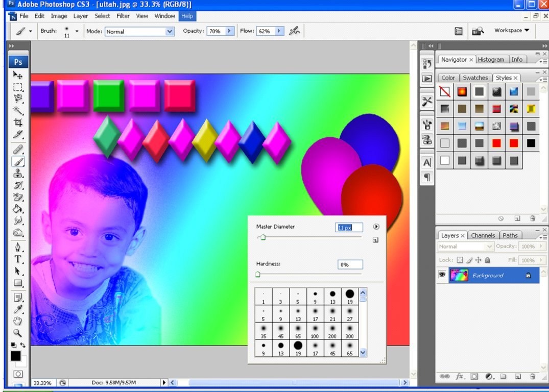Add a layer style with fx button
549x392 pixels.
point(459,376)
